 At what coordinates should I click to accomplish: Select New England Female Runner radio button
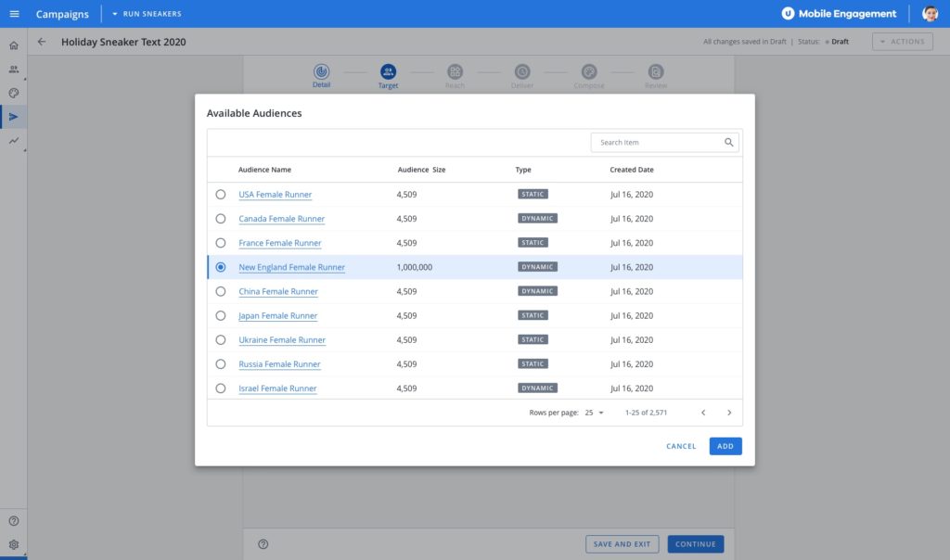coord(221,267)
